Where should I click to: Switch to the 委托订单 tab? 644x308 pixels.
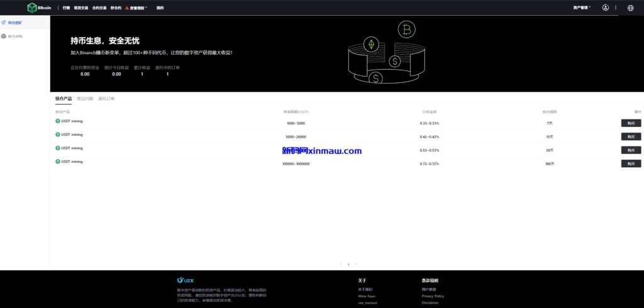(106, 99)
